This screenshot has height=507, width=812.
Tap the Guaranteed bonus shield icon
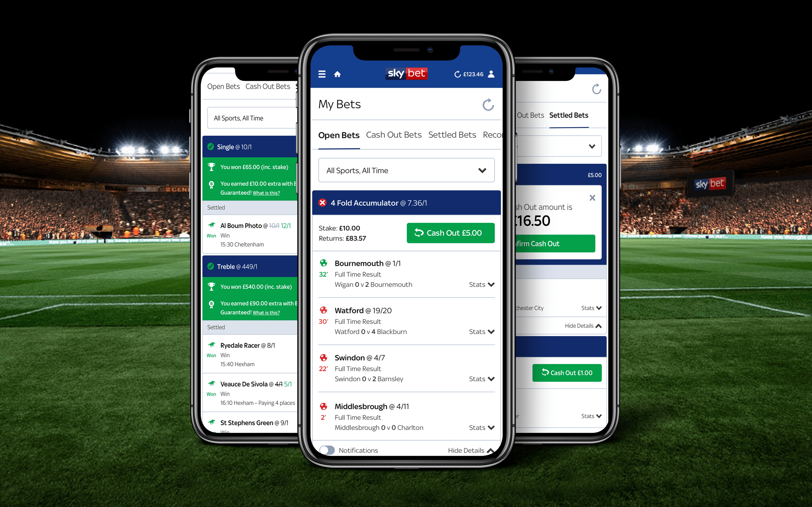[x=212, y=186]
